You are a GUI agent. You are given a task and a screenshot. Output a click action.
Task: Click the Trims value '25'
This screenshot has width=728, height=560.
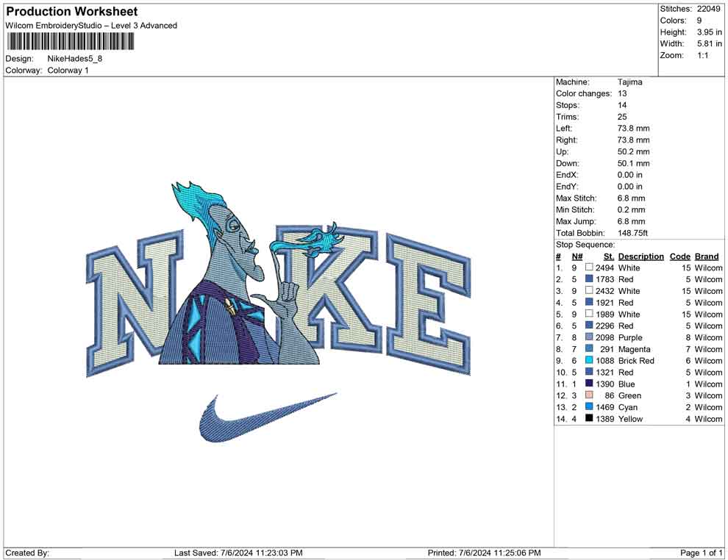pyautogui.click(x=622, y=116)
